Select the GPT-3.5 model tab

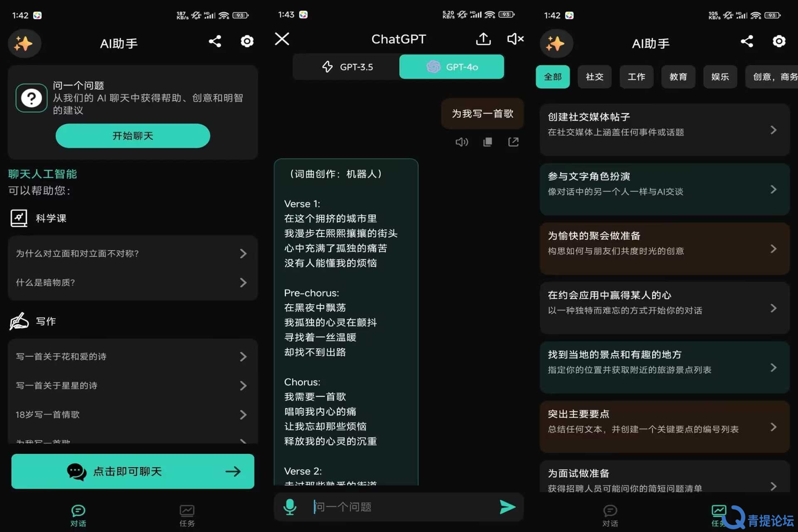[347, 67]
